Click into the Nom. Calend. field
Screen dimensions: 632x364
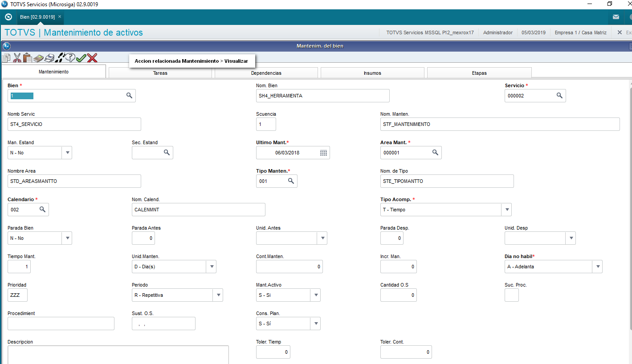pyautogui.click(x=199, y=210)
